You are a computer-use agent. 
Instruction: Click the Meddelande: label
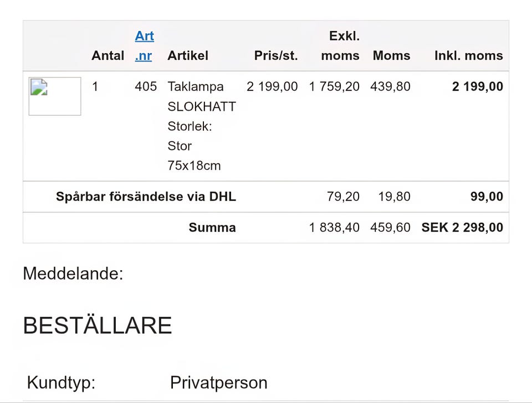73,273
